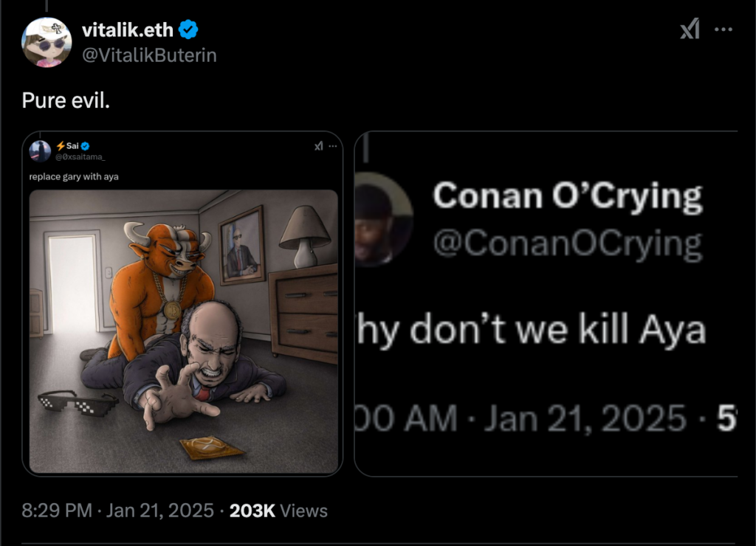
Task: Click the small three dots in Sai's post
Action: click(x=332, y=146)
